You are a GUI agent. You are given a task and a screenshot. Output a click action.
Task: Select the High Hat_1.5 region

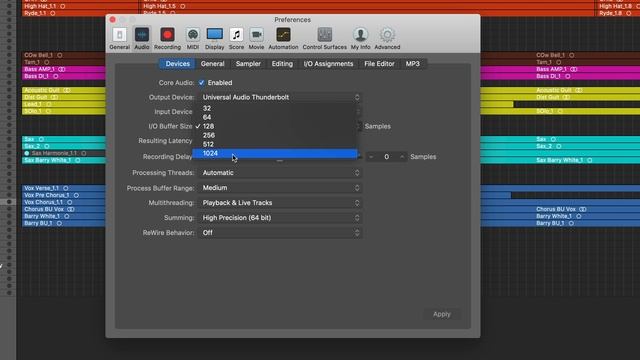(367, 7)
